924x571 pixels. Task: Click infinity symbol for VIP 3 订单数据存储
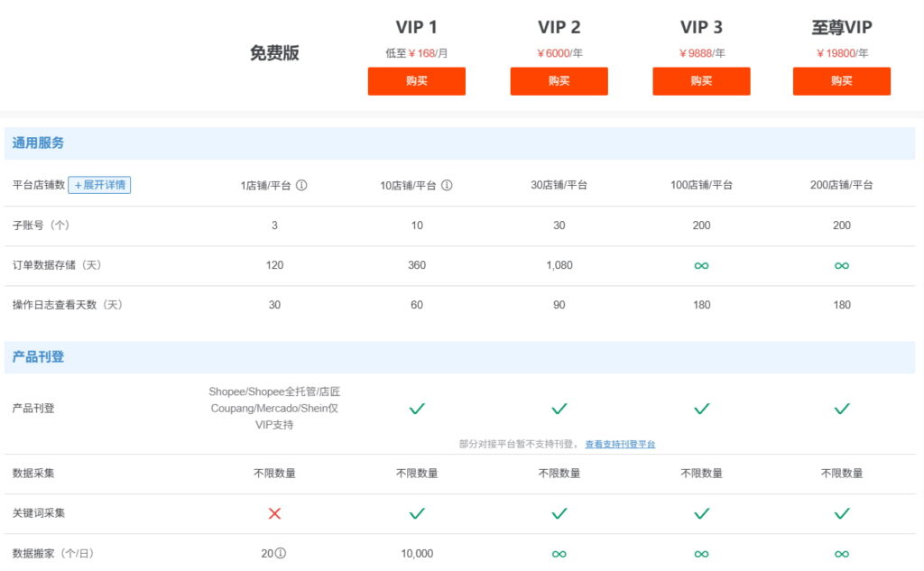coord(701,265)
